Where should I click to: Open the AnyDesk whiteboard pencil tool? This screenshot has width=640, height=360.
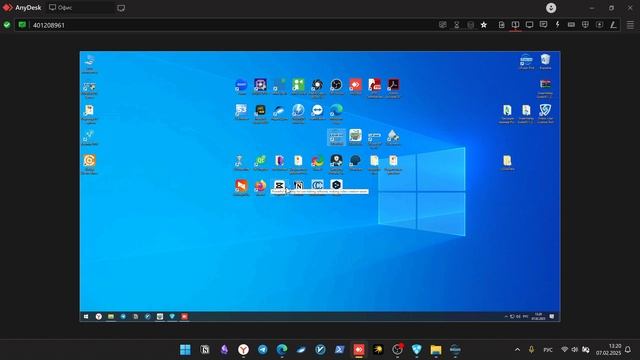point(613,24)
